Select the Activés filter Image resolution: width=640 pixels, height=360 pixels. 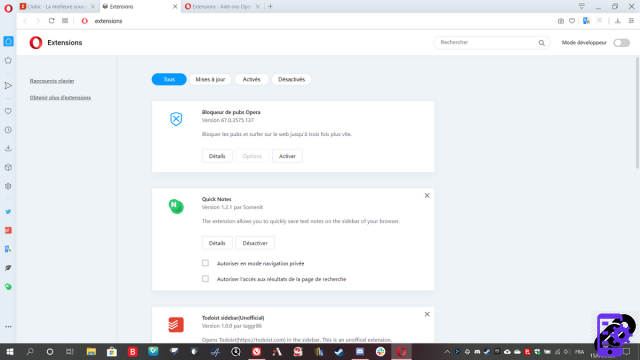coord(251,79)
